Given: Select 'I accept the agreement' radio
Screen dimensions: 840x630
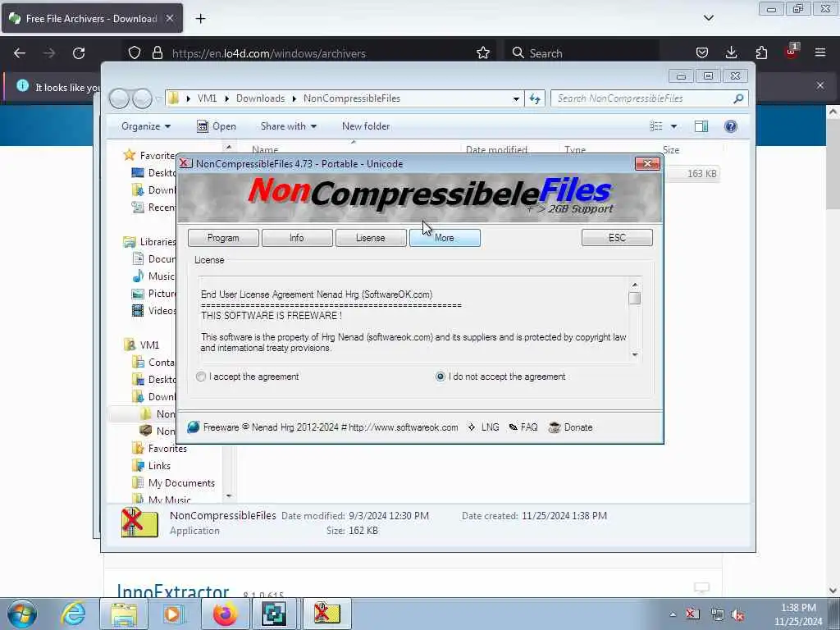Looking at the screenshot, I should tap(201, 377).
